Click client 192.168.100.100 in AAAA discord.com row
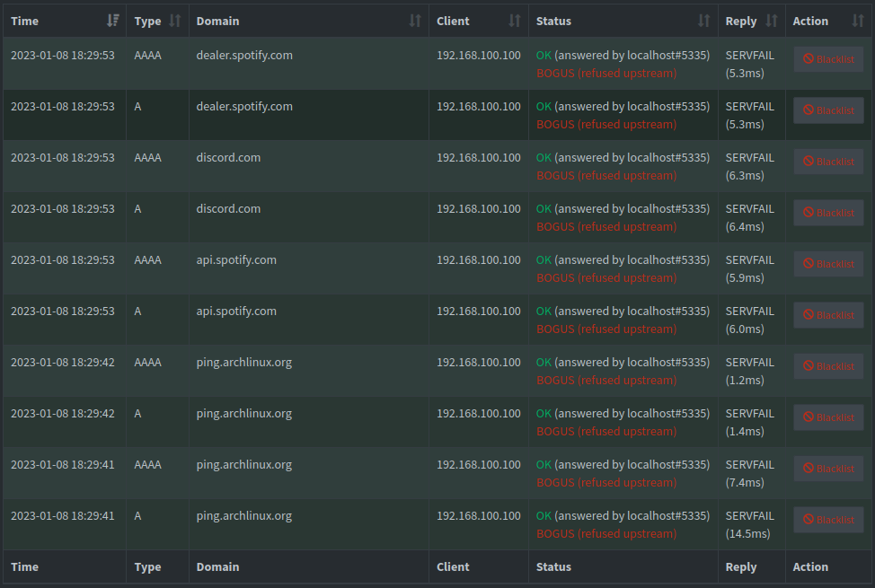This screenshot has width=875, height=588. coord(478,157)
